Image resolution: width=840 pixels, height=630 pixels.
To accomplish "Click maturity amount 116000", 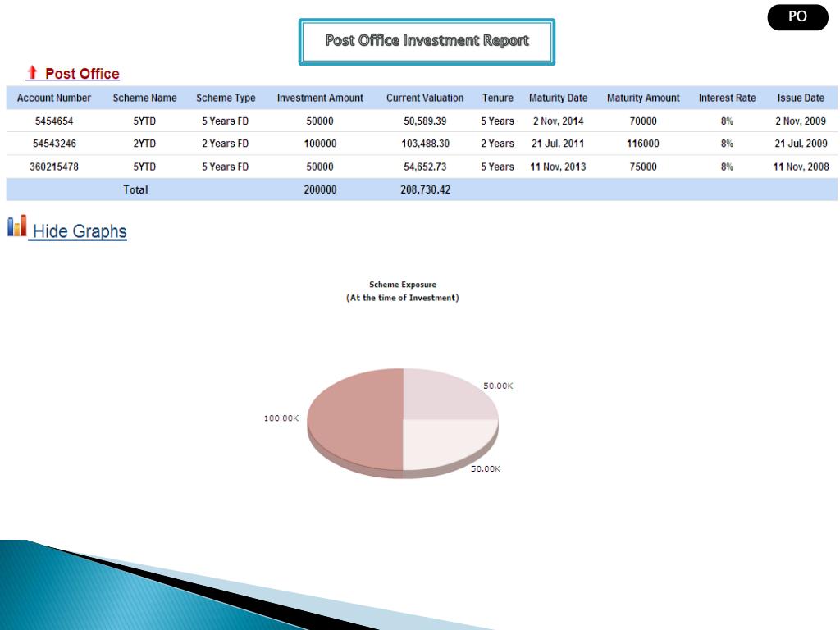I will (643, 144).
